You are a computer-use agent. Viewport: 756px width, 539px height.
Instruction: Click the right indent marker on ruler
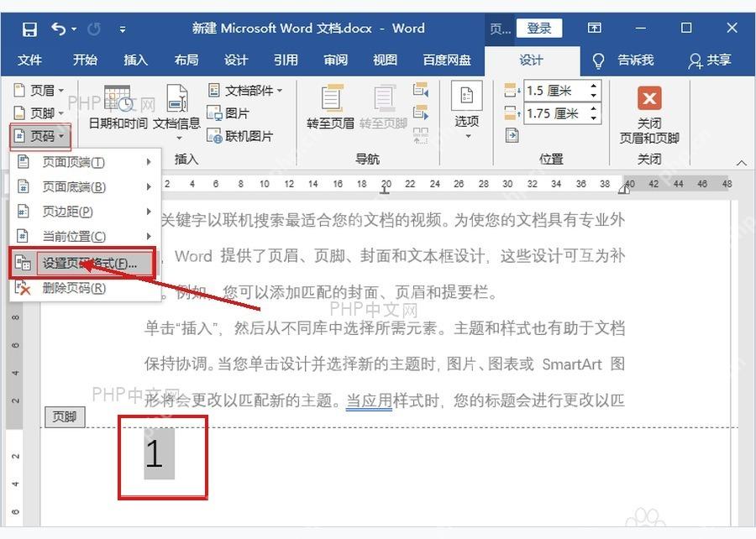point(624,190)
